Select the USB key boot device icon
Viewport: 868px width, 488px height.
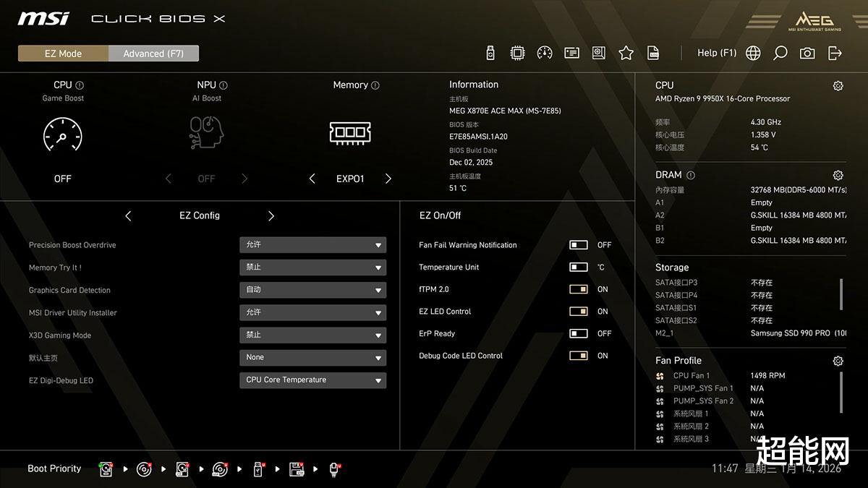tap(259, 469)
